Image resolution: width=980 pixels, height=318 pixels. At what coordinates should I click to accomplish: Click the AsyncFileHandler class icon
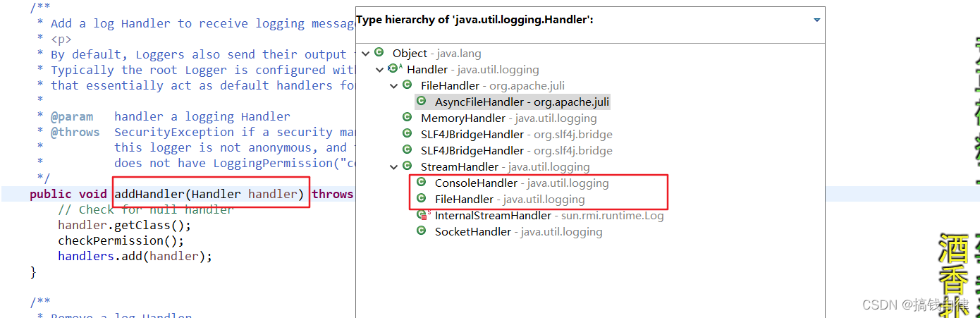coord(421,102)
